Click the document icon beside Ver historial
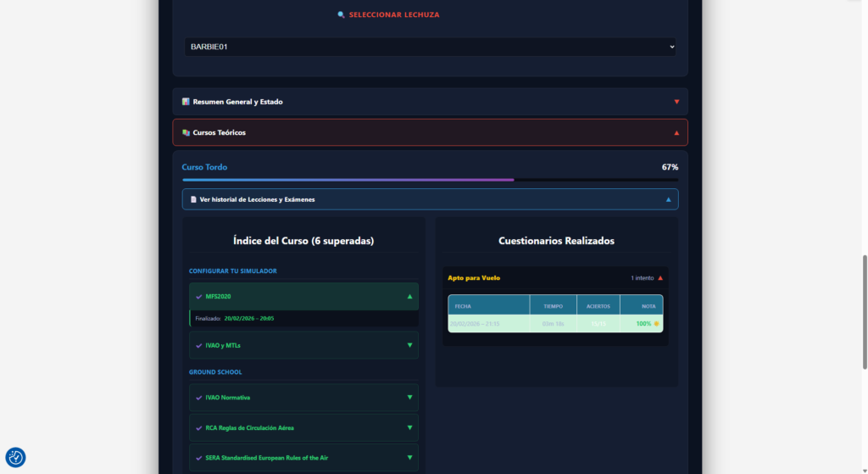 click(193, 199)
